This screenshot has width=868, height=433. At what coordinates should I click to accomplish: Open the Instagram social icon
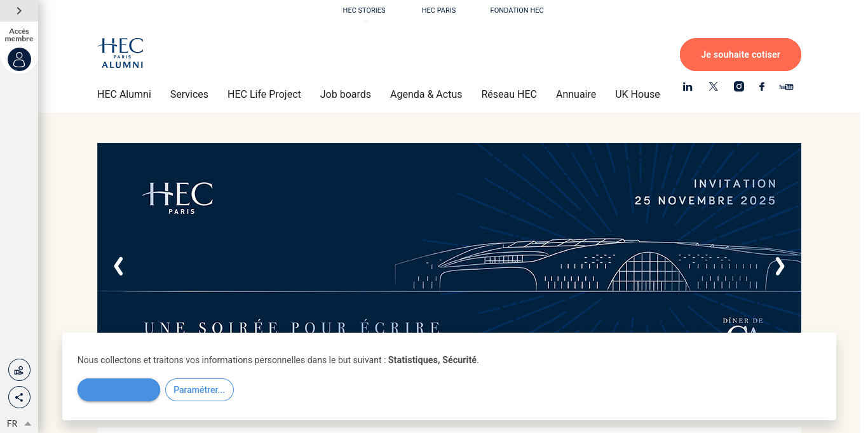739,87
